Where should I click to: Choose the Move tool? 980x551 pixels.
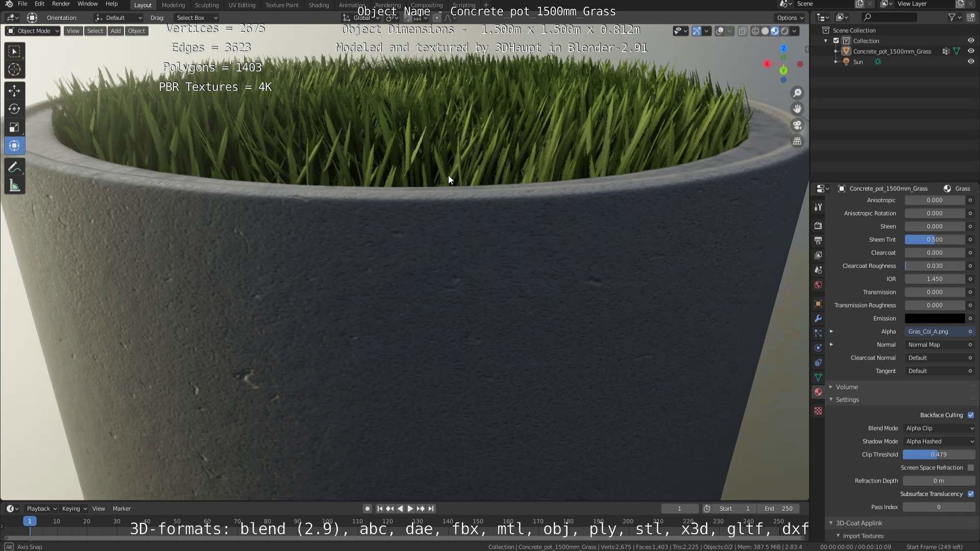tap(14, 91)
